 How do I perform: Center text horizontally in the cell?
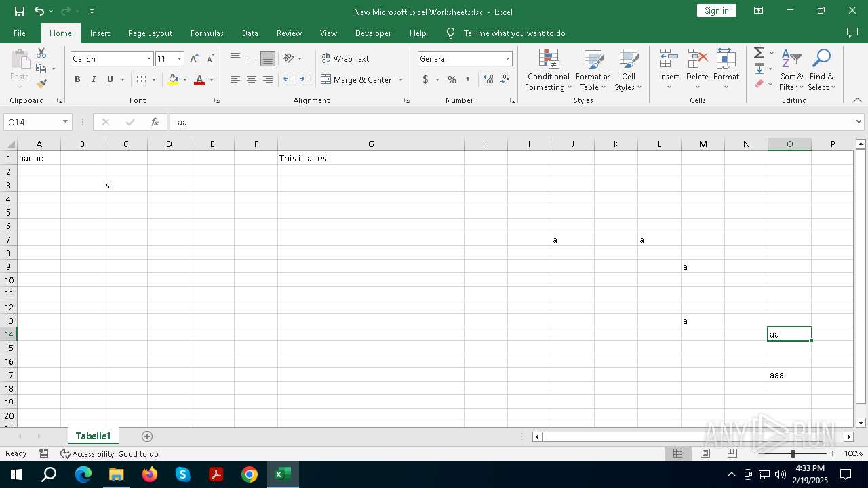tap(252, 79)
